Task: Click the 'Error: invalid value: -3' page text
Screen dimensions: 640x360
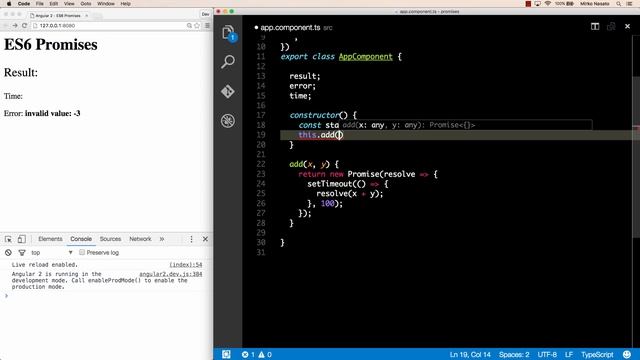Action: (x=42, y=113)
